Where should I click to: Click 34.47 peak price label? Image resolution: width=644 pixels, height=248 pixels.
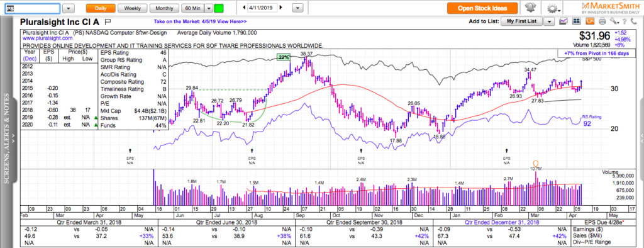tap(531, 70)
